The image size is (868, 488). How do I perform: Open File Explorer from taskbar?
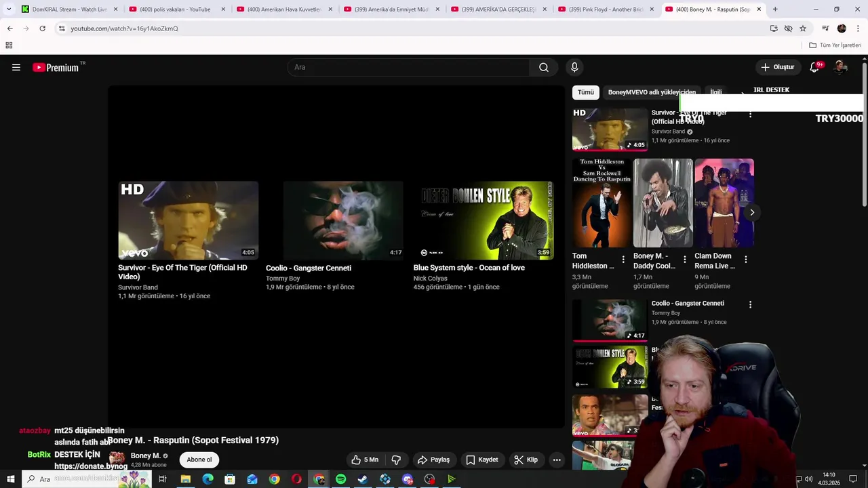185,479
